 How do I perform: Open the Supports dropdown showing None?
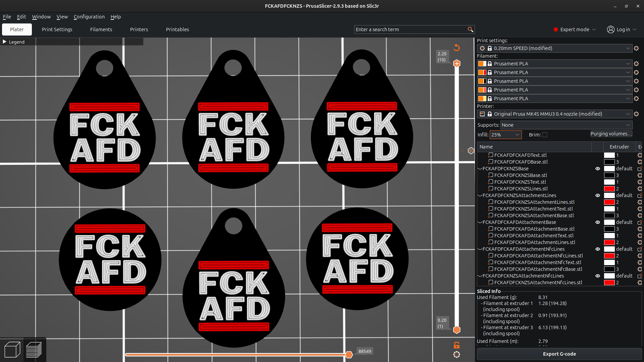tap(566, 125)
